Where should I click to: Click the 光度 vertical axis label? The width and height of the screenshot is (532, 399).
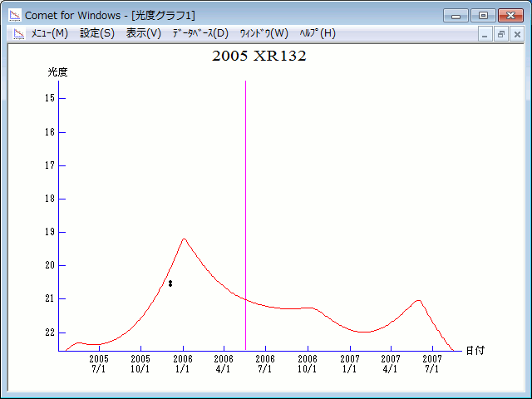pyautogui.click(x=57, y=72)
